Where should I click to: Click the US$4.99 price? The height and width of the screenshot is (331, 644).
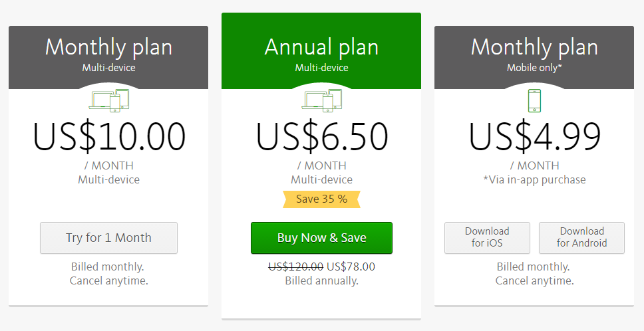point(534,136)
